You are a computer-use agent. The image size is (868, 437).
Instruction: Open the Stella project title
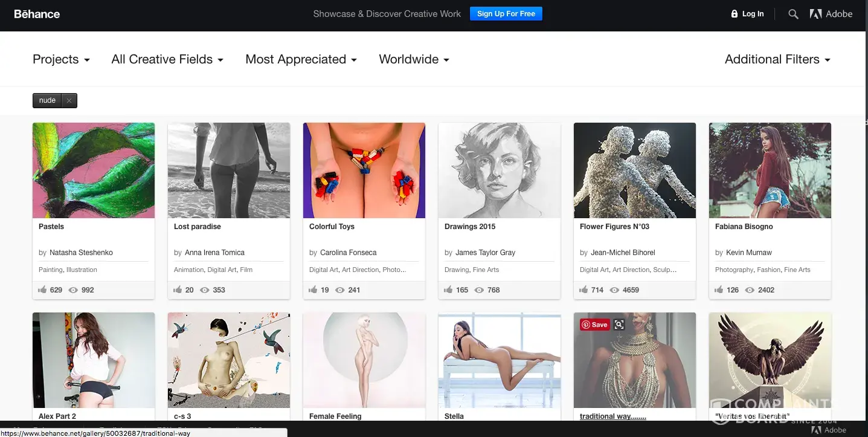tap(454, 416)
